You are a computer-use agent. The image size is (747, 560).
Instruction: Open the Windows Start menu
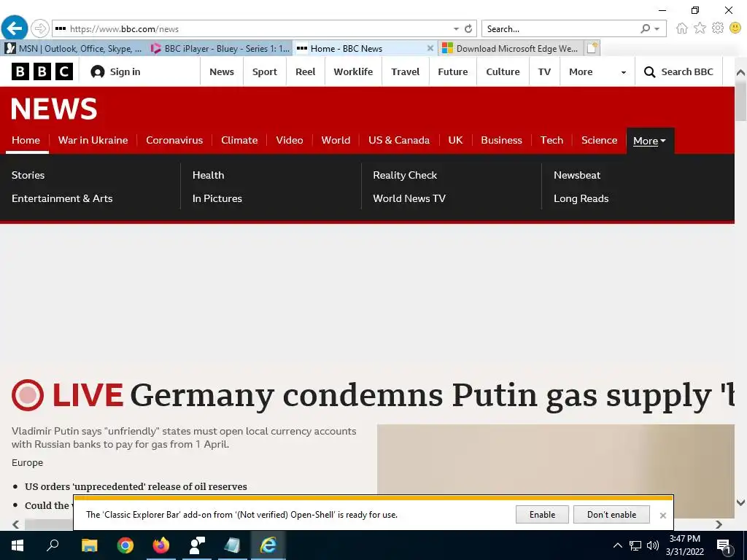(18, 545)
